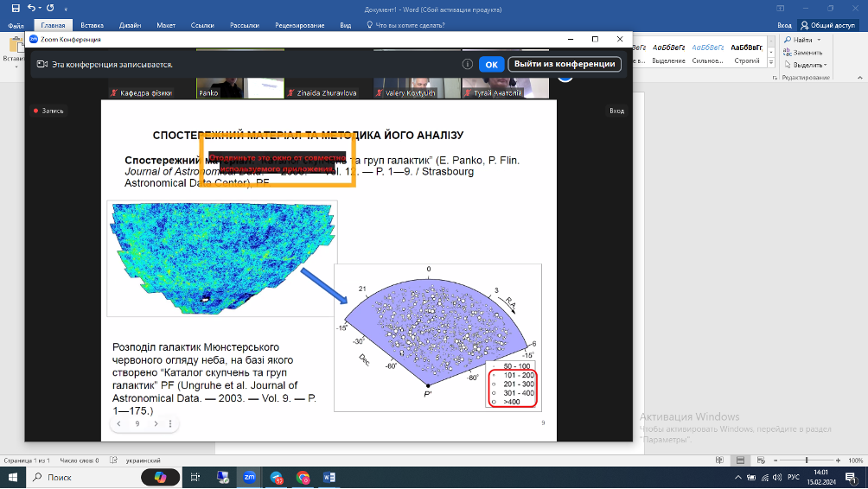Click the OK button in recording notice

(491, 64)
